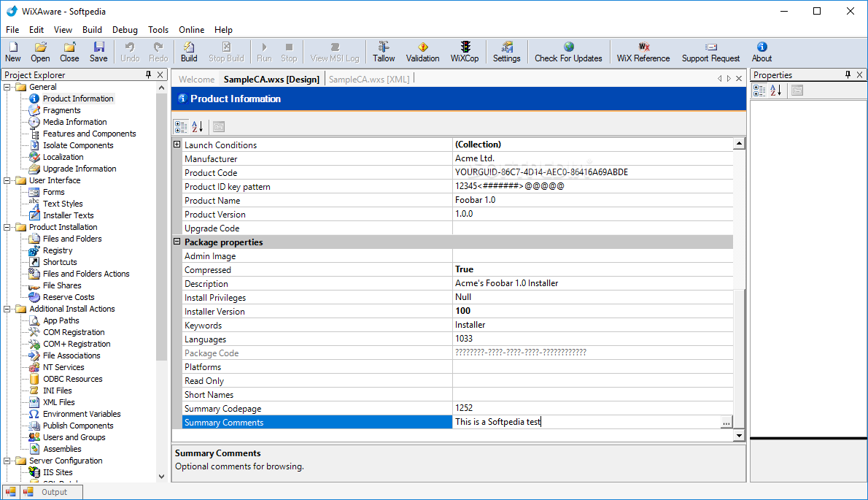This screenshot has height=500, width=868.
Task: Switch design property grid to categorized view
Action: (x=181, y=127)
